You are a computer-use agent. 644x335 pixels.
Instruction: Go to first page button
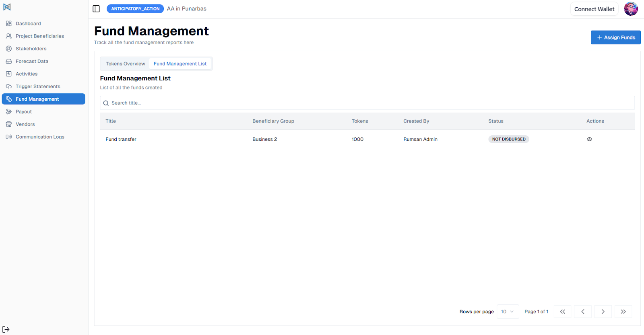point(563,312)
